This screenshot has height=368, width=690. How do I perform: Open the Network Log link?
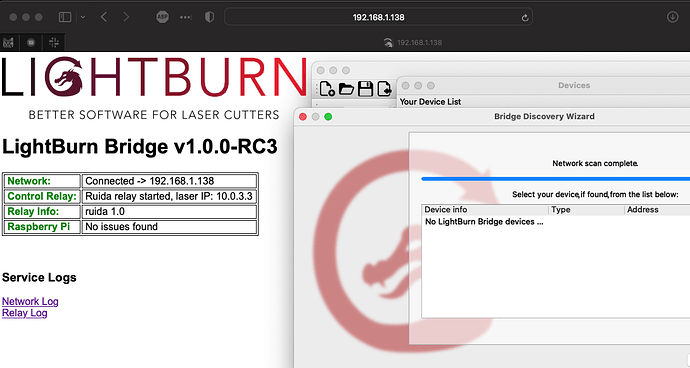tap(30, 302)
